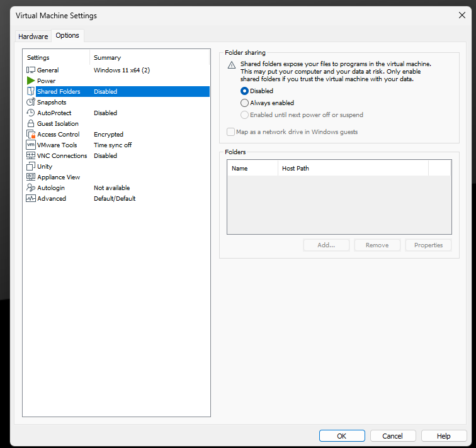
Task: Select the Unity settings icon
Action: 31,166
